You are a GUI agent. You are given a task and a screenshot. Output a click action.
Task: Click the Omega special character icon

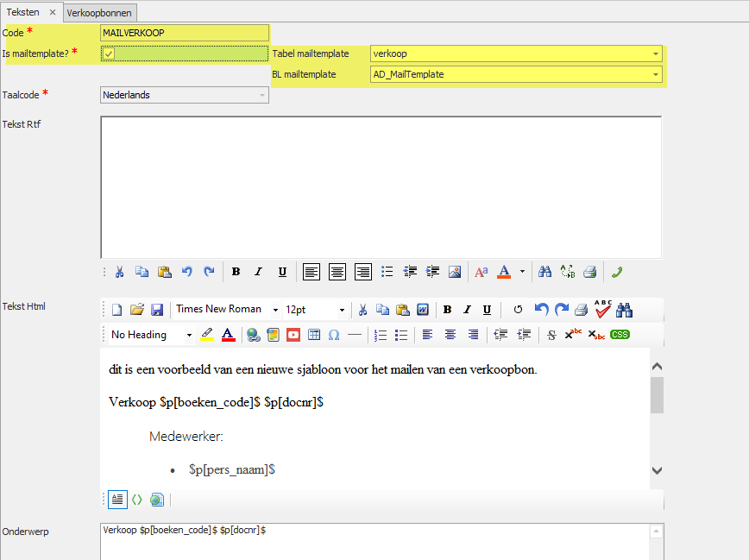tap(334, 335)
